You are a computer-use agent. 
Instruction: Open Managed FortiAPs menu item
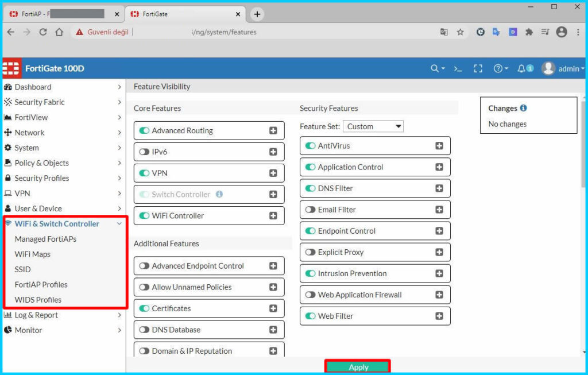45,239
